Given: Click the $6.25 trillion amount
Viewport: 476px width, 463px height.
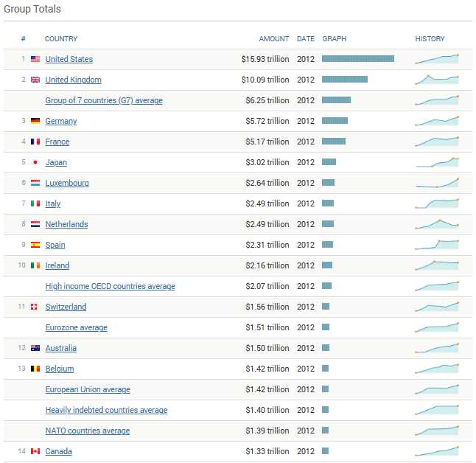Looking at the screenshot, I should pos(267,100).
